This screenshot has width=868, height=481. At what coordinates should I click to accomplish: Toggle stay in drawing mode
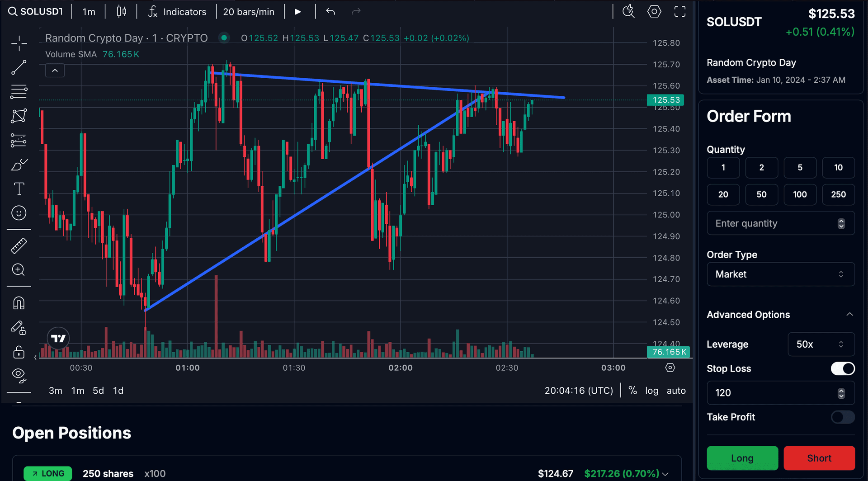coord(19,327)
